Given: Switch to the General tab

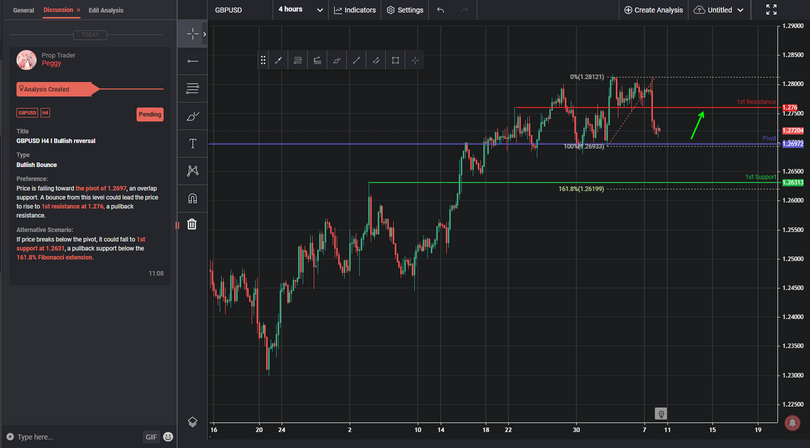Looking at the screenshot, I should coord(23,10).
